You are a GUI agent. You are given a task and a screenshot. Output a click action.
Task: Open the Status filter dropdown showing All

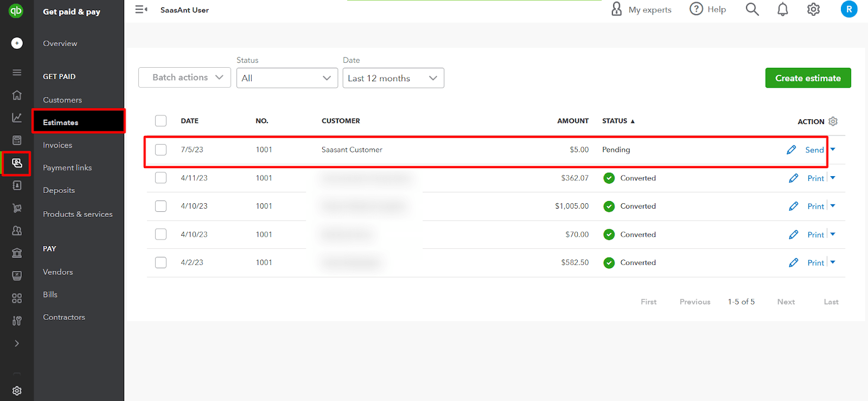click(x=287, y=78)
